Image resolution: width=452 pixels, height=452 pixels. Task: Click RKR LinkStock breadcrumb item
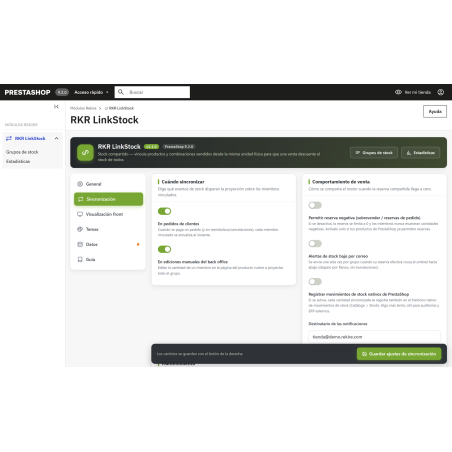click(x=119, y=108)
